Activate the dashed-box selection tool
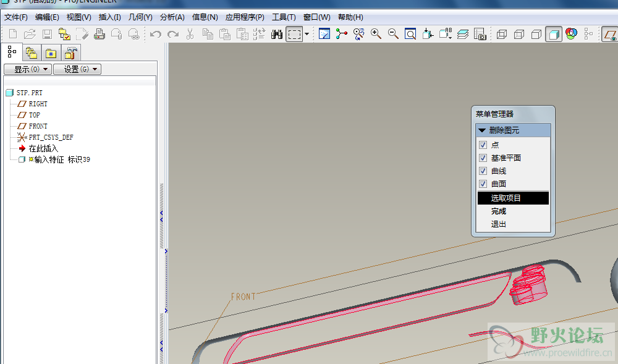 pos(294,34)
